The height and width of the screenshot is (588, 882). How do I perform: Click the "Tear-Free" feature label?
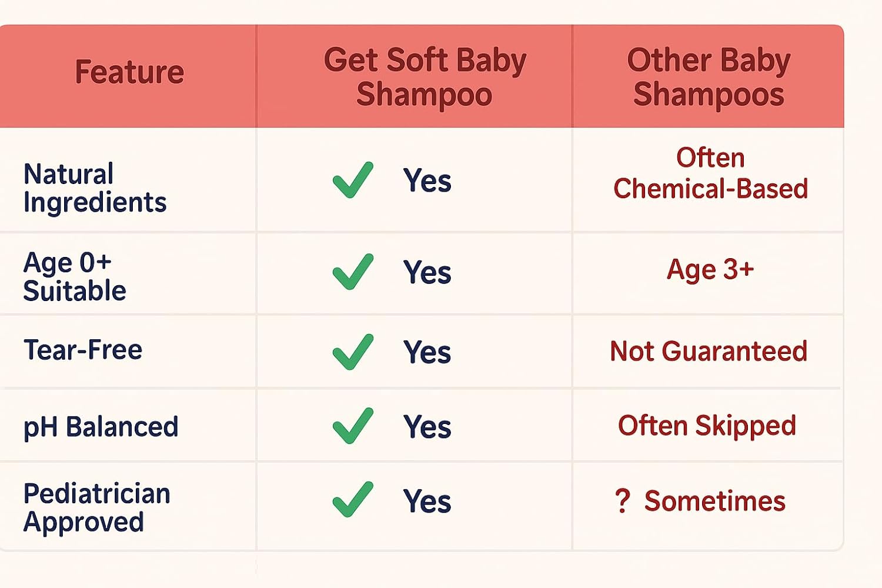click(83, 350)
